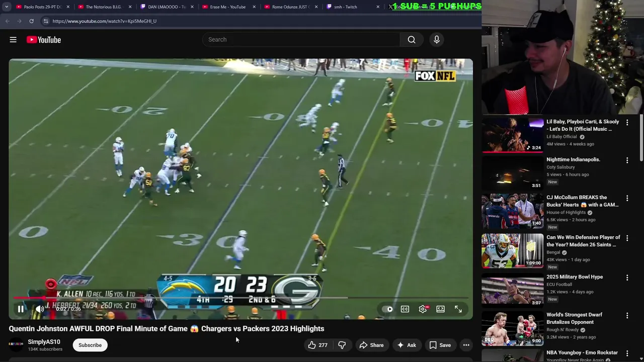Seek on the video progress bar
644x362 pixels.
click(240, 298)
